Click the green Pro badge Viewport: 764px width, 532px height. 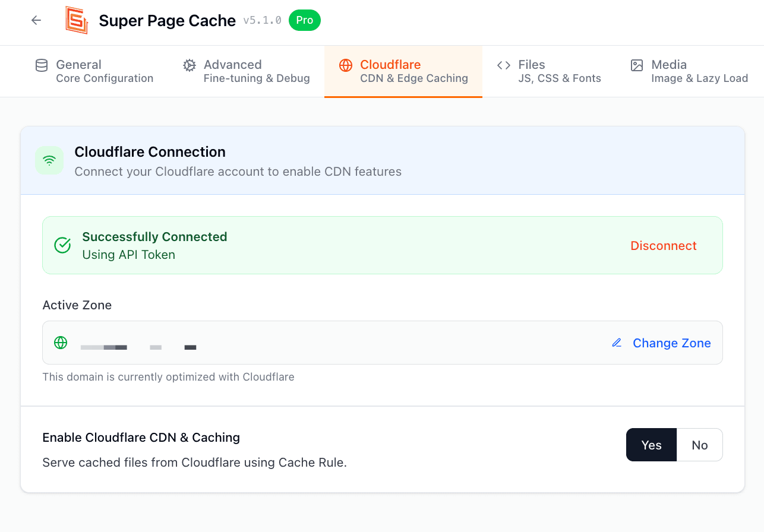[304, 20]
